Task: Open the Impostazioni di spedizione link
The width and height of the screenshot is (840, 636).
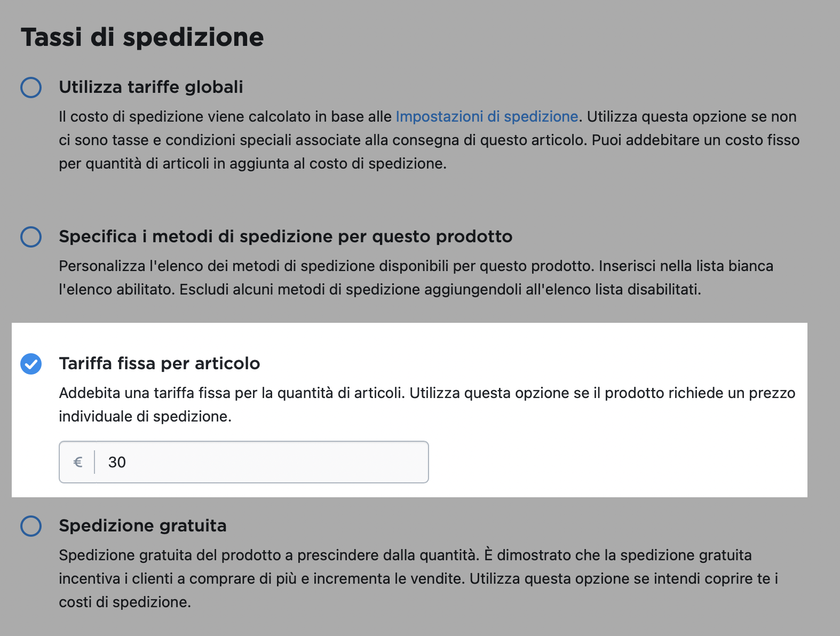Action: pos(487,116)
